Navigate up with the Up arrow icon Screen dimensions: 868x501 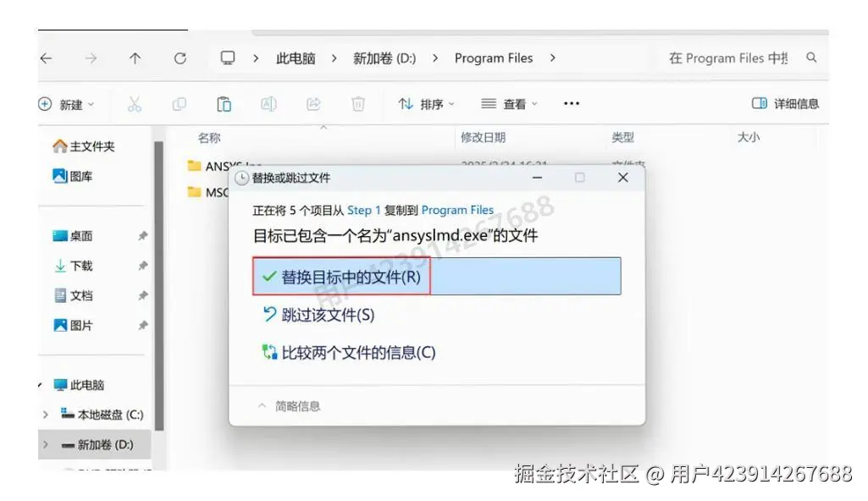[x=135, y=58]
